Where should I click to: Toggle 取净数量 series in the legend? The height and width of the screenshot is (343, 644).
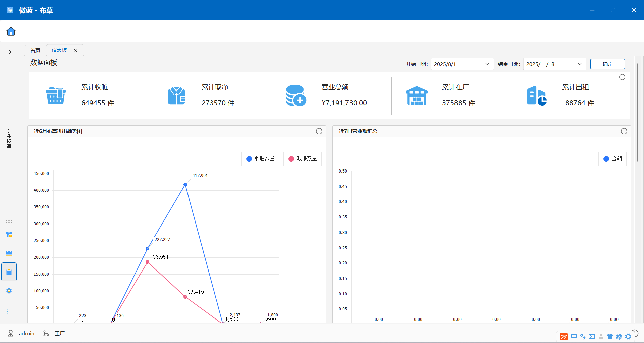(x=302, y=159)
